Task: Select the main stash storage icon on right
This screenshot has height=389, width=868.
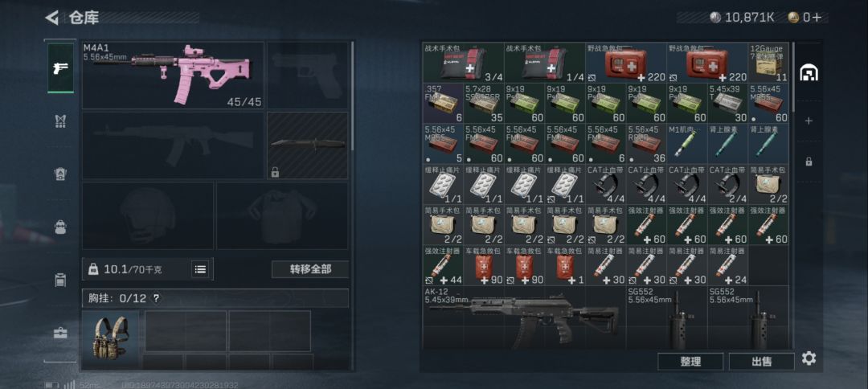Action: (x=809, y=72)
